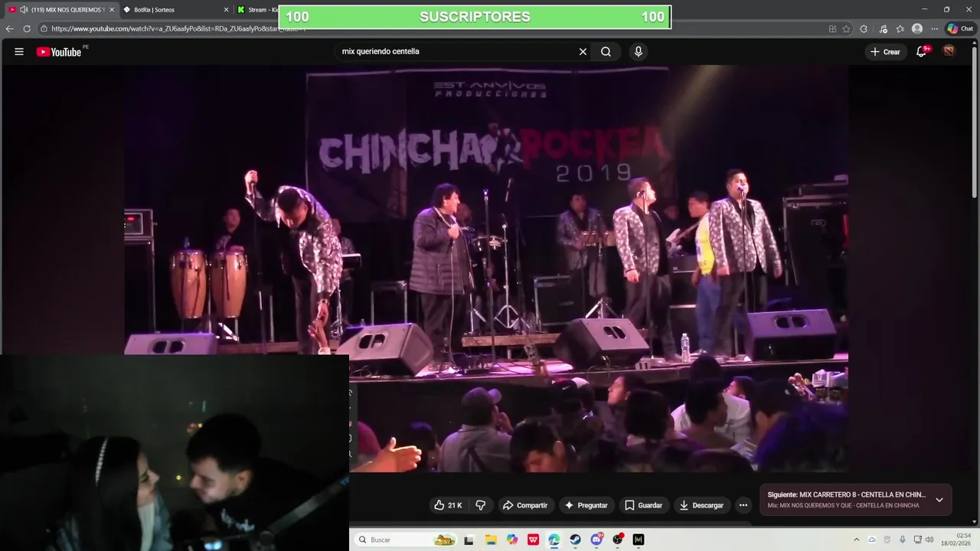Screen dimensions: 980x551
Task: Open Discord from the taskbar
Action: 596,540
